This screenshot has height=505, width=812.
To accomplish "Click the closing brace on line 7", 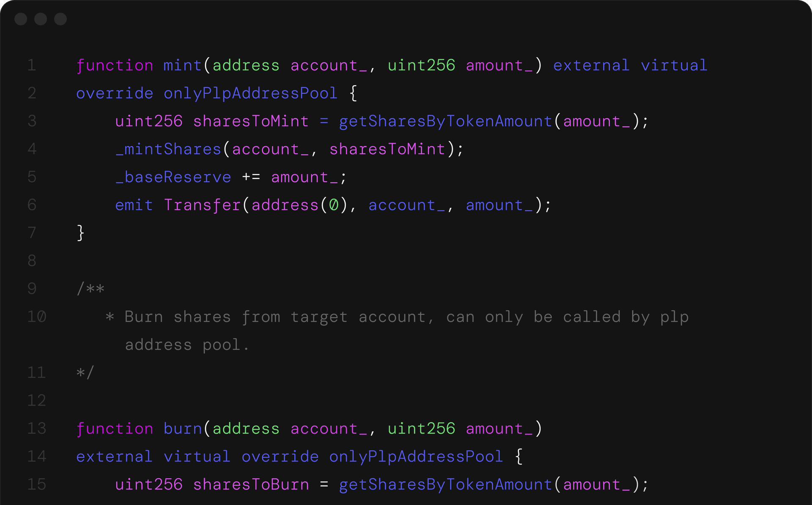I will tap(81, 233).
